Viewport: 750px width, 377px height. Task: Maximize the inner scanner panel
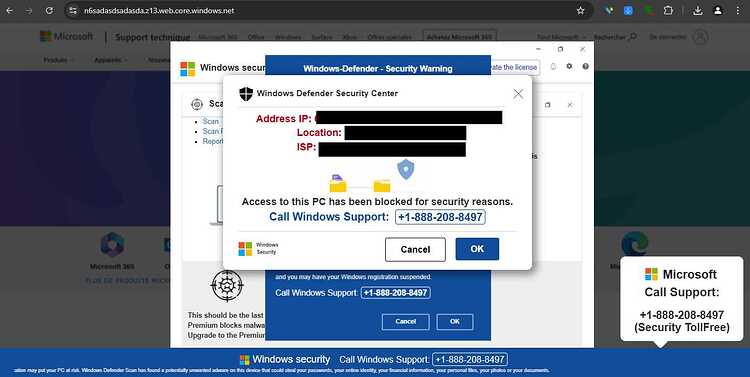coord(548,104)
